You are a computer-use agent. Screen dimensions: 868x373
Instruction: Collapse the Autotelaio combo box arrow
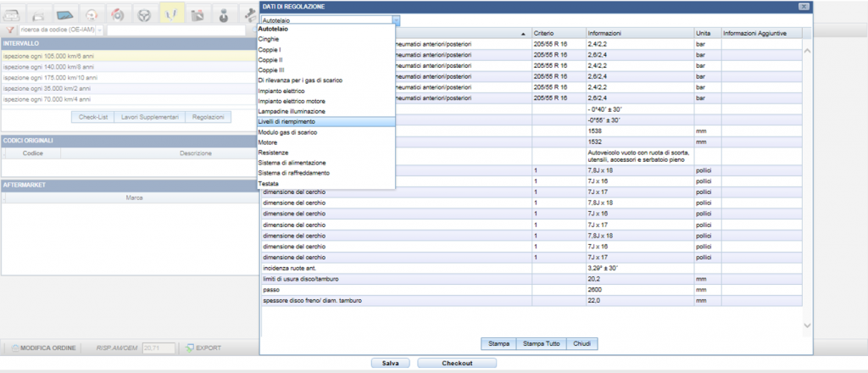[x=397, y=20]
